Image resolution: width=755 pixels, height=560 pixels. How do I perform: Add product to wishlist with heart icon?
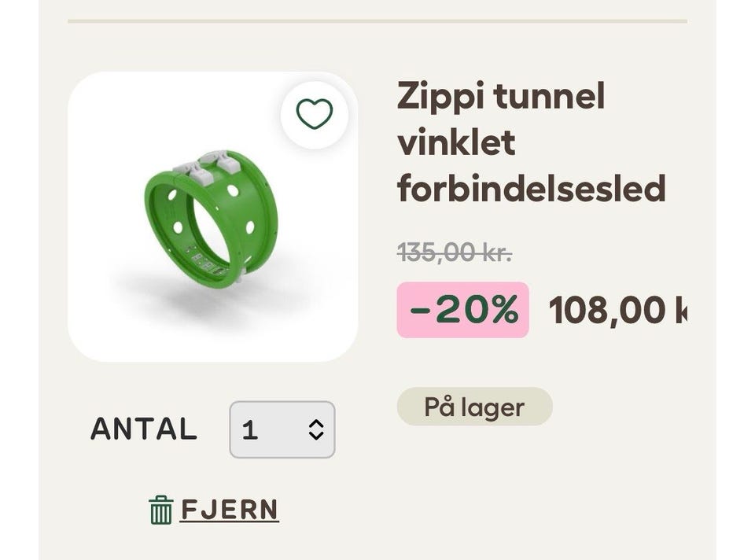pyautogui.click(x=315, y=115)
